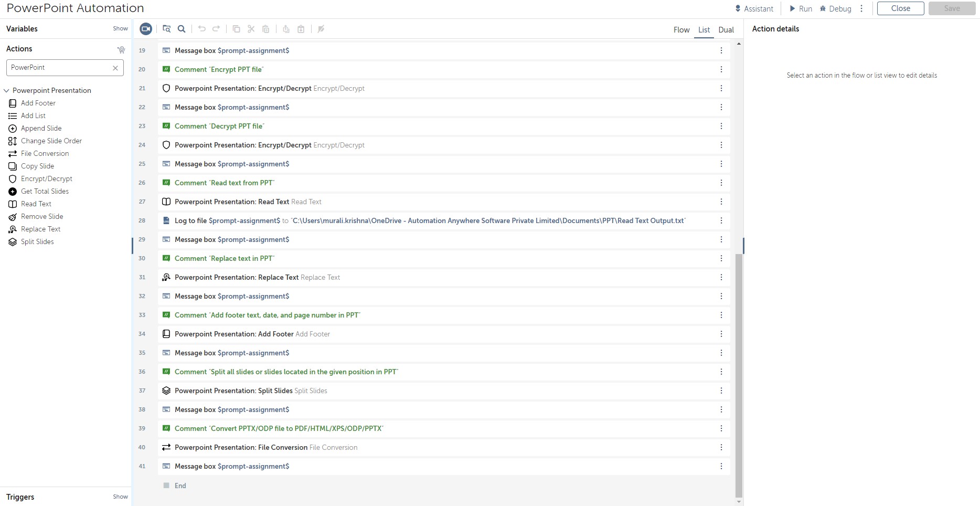Switch to Dual view
Viewport: 980px width, 506px height.
click(x=726, y=30)
